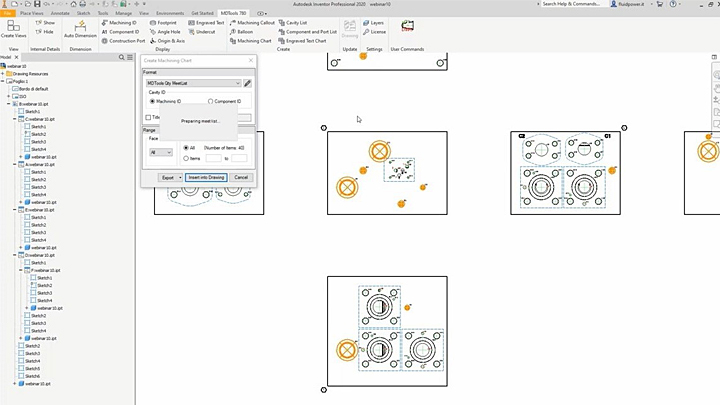The height and width of the screenshot is (405, 720).
Task: Click Origin & Axis tool
Action: click(x=167, y=41)
